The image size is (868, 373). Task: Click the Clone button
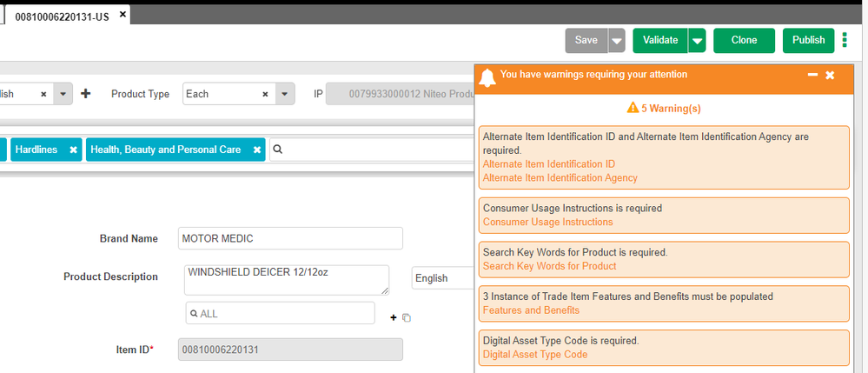click(x=744, y=41)
